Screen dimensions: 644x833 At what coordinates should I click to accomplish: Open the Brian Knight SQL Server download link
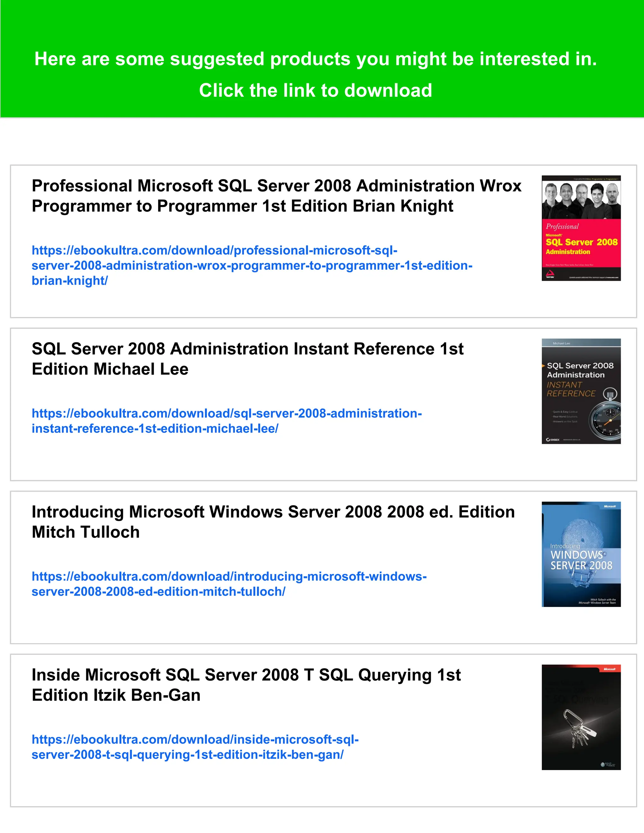[x=252, y=266]
